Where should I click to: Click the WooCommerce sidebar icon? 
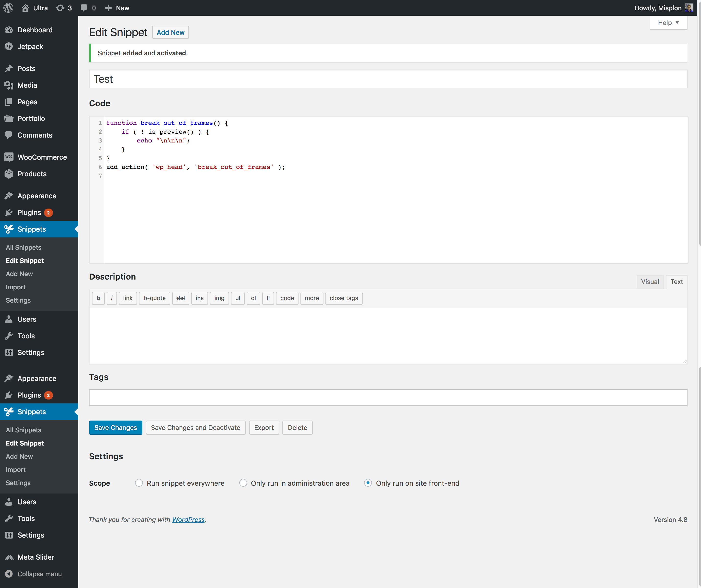pyautogui.click(x=9, y=157)
